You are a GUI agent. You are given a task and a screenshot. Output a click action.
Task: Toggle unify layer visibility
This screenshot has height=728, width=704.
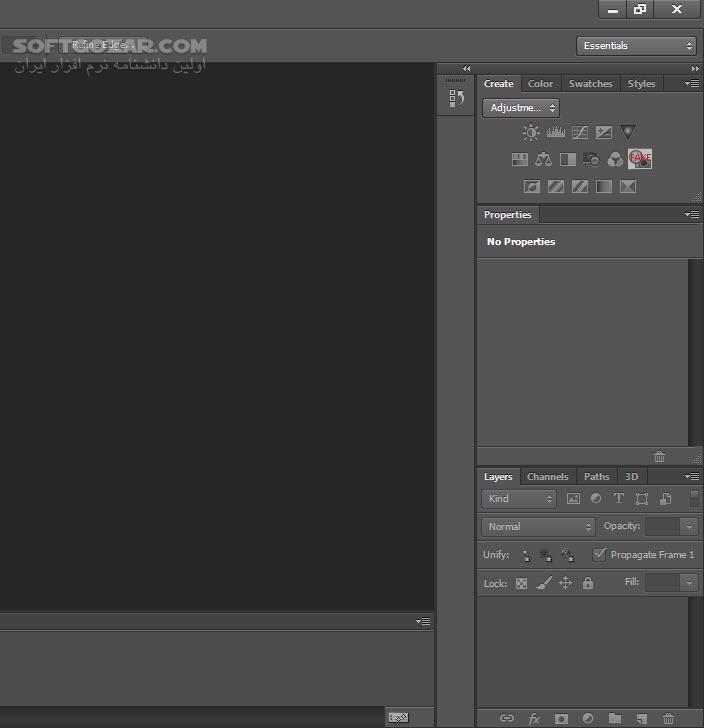tap(546, 555)
